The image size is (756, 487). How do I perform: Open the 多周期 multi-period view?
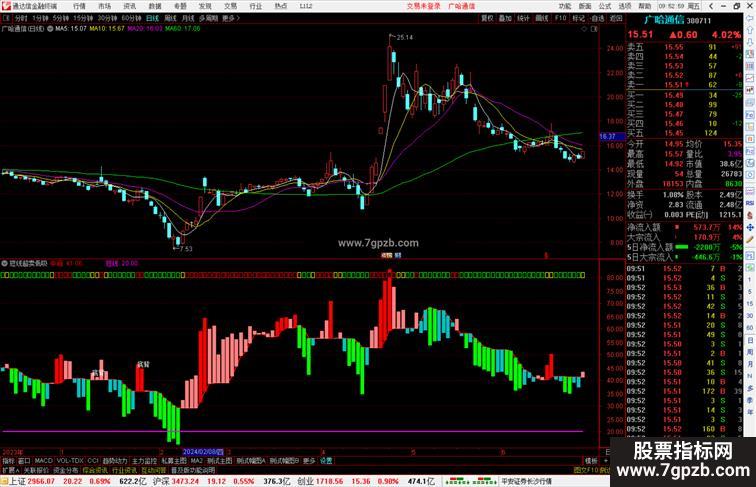pyautogui.click(x=208, y=18)
